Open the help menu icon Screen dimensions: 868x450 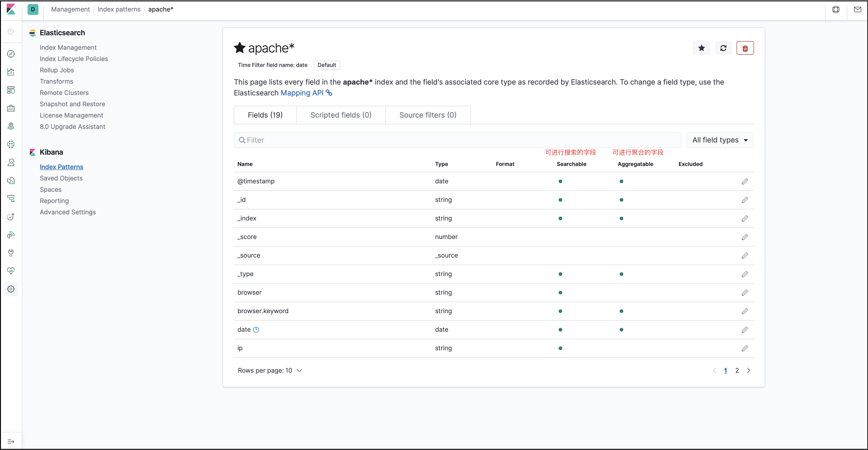836,9
